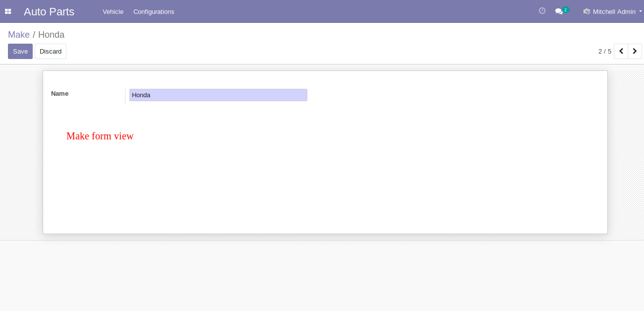Image resolution: width=644 pixels, height=311 pixels.
Task: Click the unread messages badge showing 2
Action: (x=565, y=9)
